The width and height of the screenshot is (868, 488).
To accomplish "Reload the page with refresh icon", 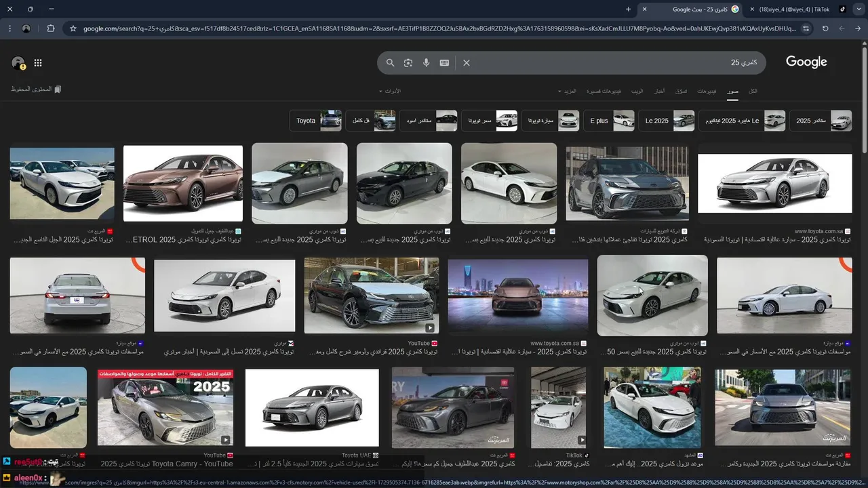I will click(x=825, y=28).
